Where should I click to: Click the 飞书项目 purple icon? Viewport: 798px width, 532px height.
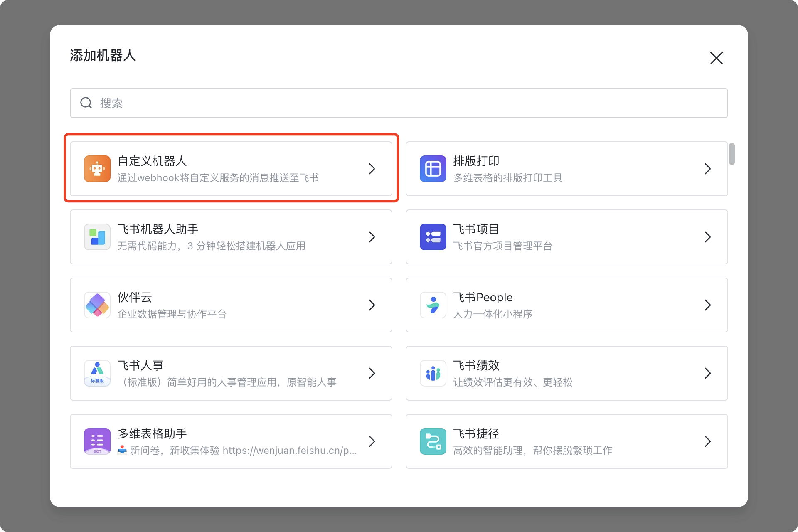(433, 237)
